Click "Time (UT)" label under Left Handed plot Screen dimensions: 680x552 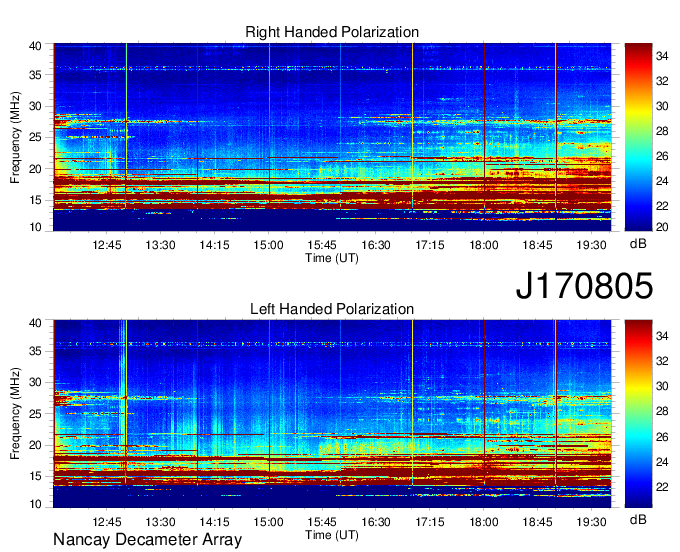coord(332,535)
